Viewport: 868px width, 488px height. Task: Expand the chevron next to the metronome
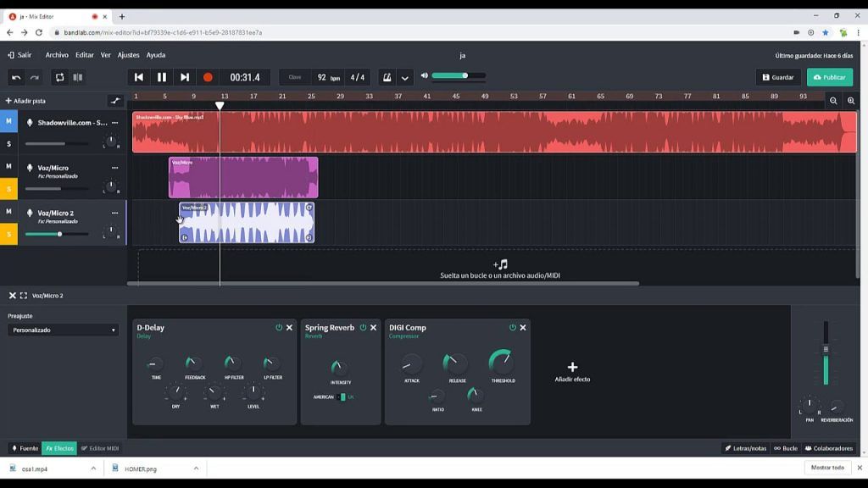404,77
